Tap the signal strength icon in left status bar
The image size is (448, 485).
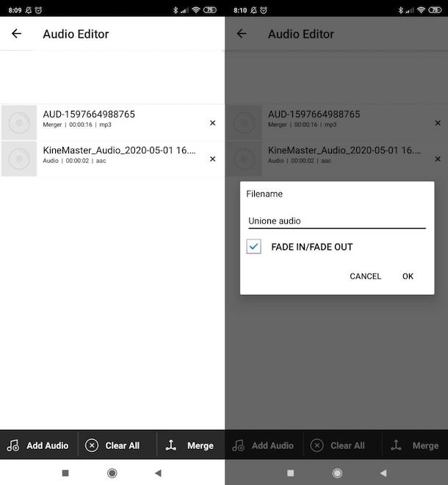click(x=184, y=10)
